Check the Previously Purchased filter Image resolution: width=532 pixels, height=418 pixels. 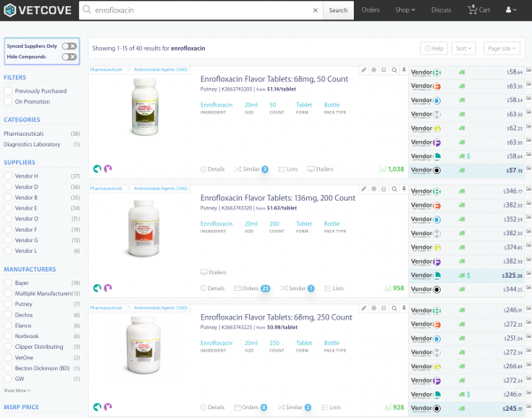point(8,91)
